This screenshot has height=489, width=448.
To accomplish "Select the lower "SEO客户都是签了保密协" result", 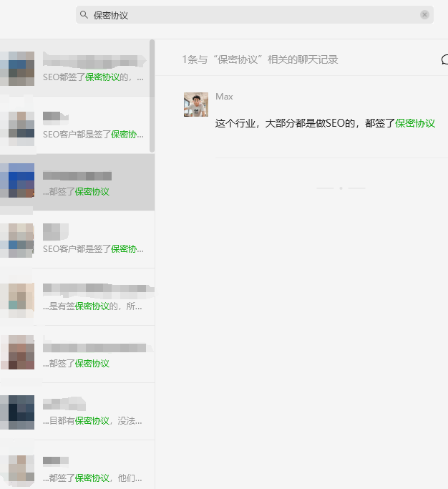I will tap(77, 240).
